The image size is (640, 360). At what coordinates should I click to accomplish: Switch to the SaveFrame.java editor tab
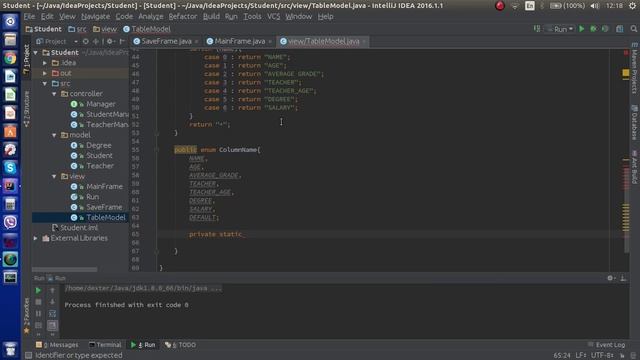pos(166,41)
